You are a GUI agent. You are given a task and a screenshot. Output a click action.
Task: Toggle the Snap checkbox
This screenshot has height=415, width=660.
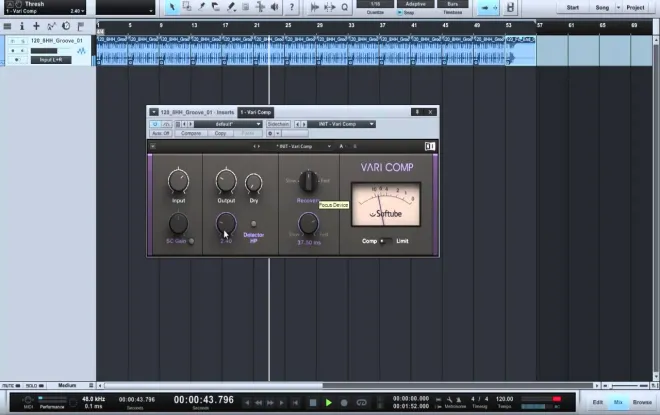coord(400,13)
